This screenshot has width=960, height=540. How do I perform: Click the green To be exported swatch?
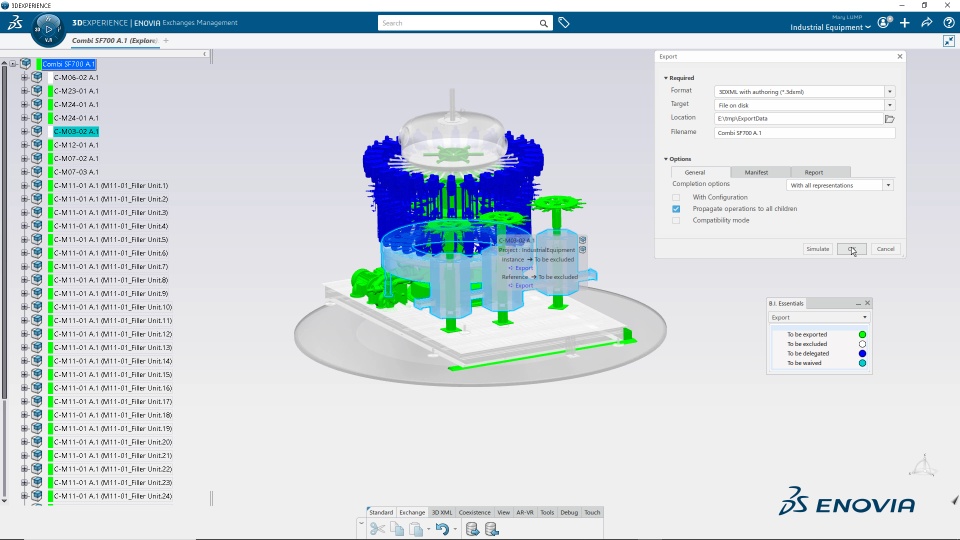(862, 334)
